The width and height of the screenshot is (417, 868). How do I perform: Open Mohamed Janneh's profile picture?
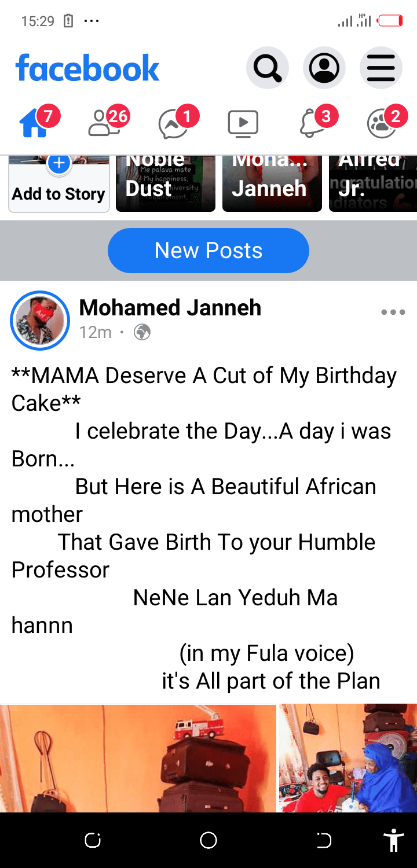40,321
